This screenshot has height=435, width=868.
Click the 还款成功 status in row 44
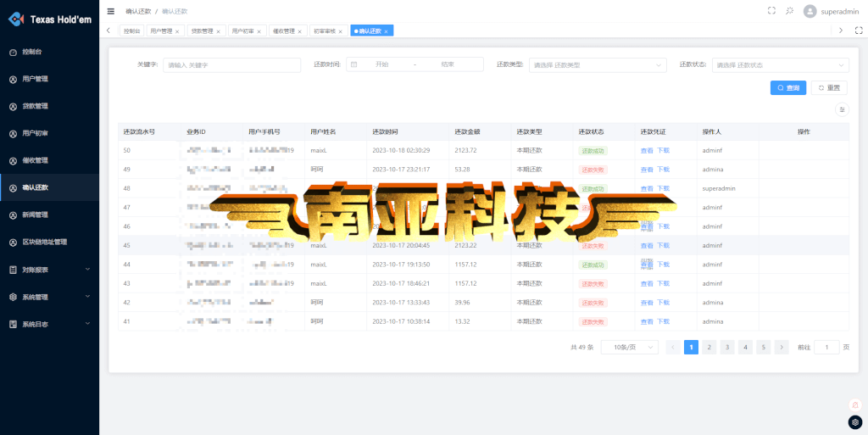tap(593, 265)
